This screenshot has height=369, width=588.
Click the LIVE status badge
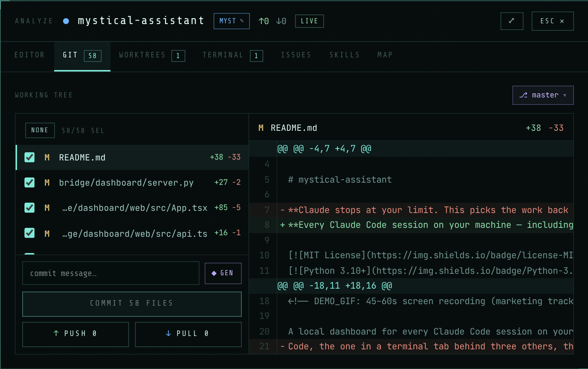(309, 21)
